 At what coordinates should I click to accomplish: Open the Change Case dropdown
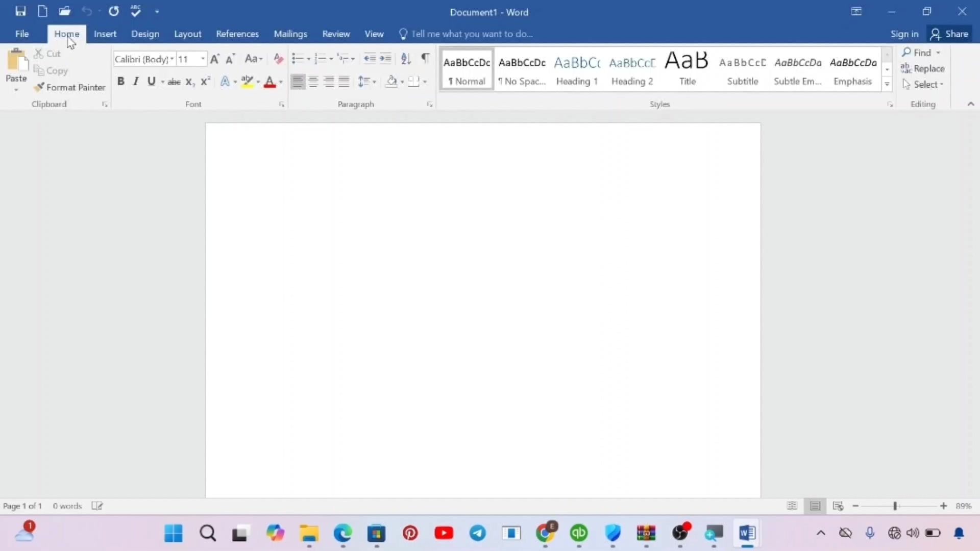[254, 59]
